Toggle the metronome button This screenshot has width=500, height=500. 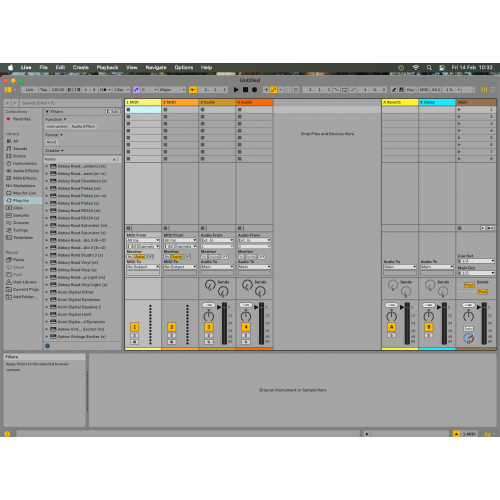click(x=105, y=90)
